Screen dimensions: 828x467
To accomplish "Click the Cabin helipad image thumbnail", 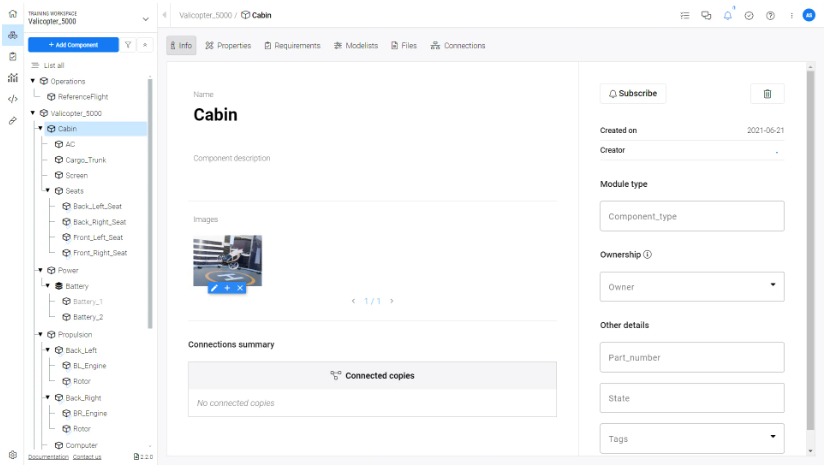I will pos(228,260).
